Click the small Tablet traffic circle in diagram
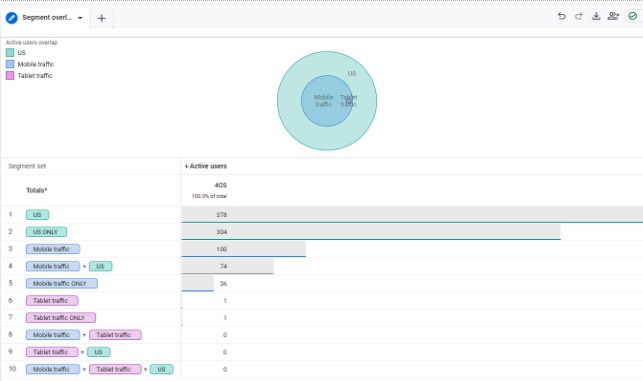The width and height of the screenshot is (643, 381). 349,101
